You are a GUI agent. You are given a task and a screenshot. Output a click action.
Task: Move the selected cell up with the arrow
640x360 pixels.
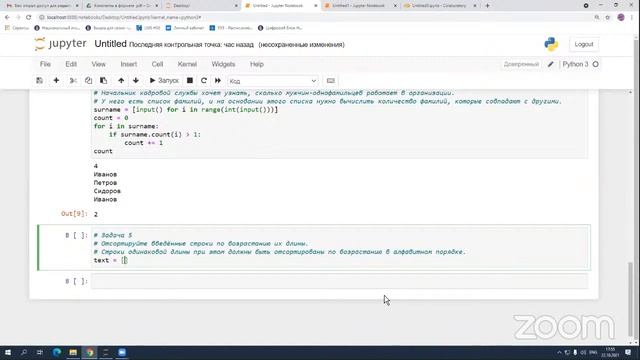[x=121, y=81]
